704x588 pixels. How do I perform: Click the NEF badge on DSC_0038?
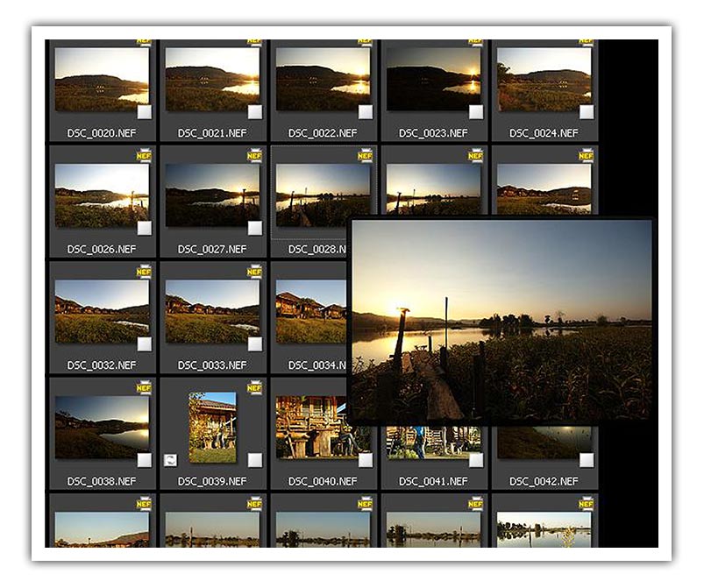click(x=144, y=387)
